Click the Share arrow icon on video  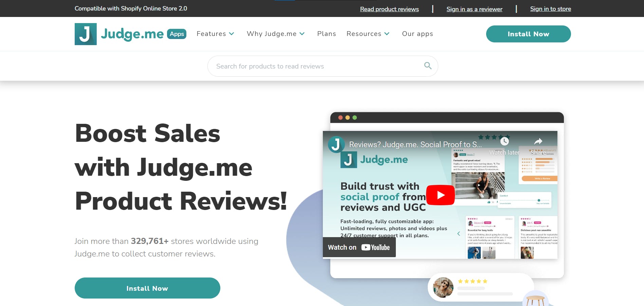tap(538, 141)
